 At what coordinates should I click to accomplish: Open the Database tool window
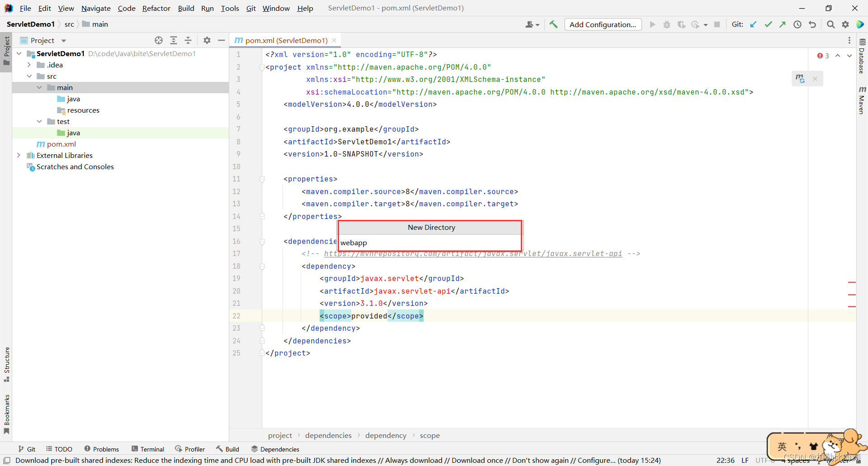[862, 56]
